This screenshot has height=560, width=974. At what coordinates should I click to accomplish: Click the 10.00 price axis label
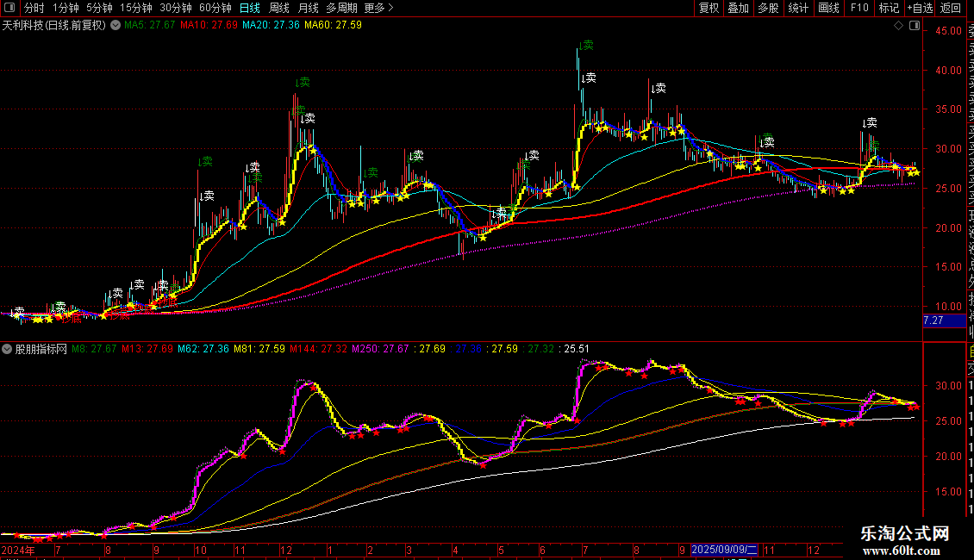[x=948, y=306]
